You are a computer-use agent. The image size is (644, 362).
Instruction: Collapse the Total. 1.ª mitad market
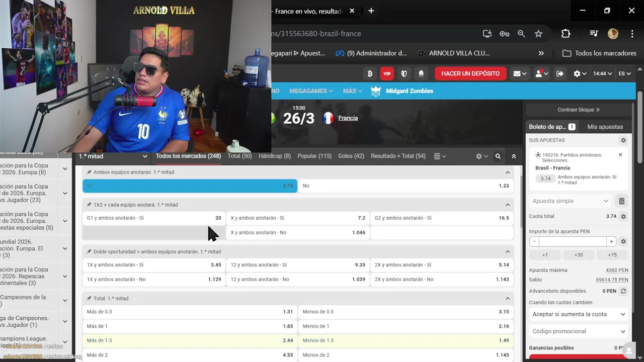tap(508, 299)
